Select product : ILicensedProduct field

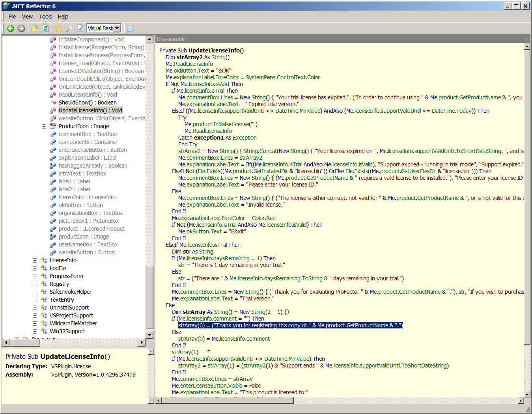(x=91, y=229)
